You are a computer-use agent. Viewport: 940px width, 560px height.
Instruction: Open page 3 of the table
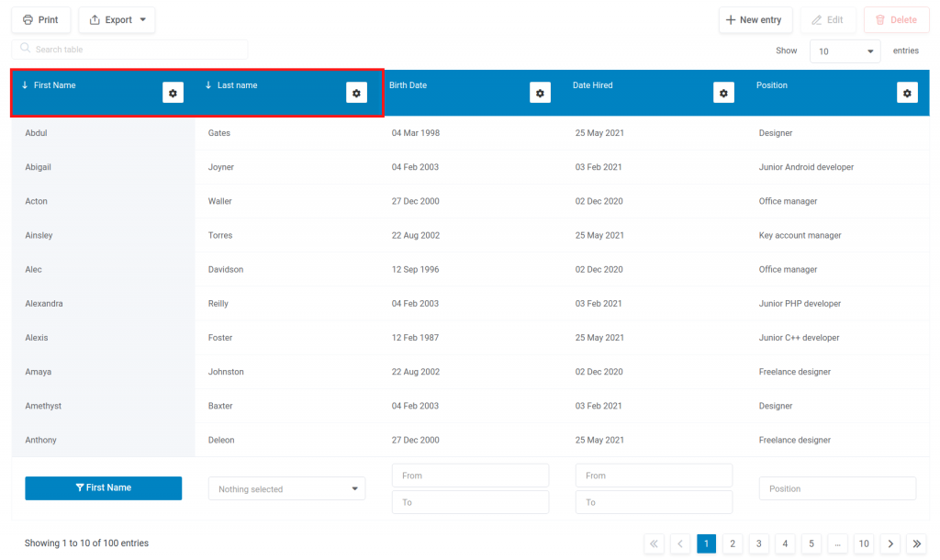758,543
